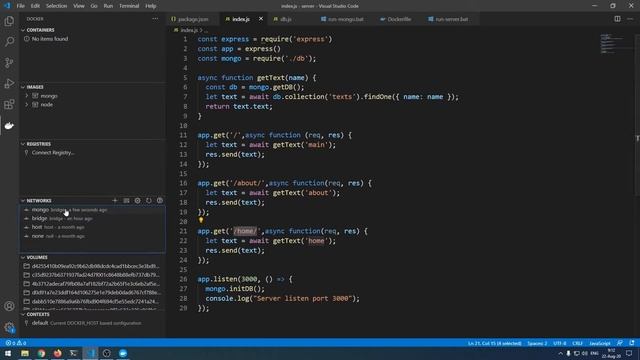Select the none null network entry
640x360 pixels.
coord(93,236)
